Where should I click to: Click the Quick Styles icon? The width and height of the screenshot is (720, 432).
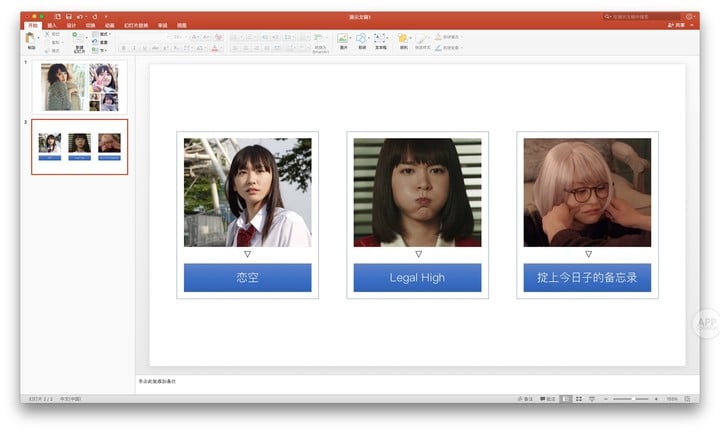(x=422, y=39)
